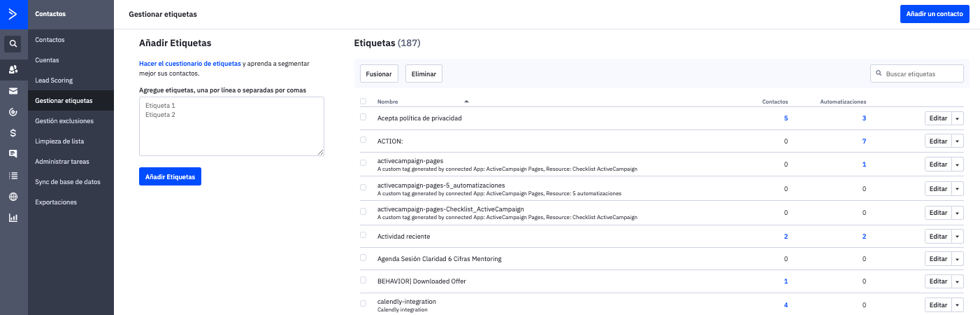Open the Reports bar chart icon

[x=13, y=218]
